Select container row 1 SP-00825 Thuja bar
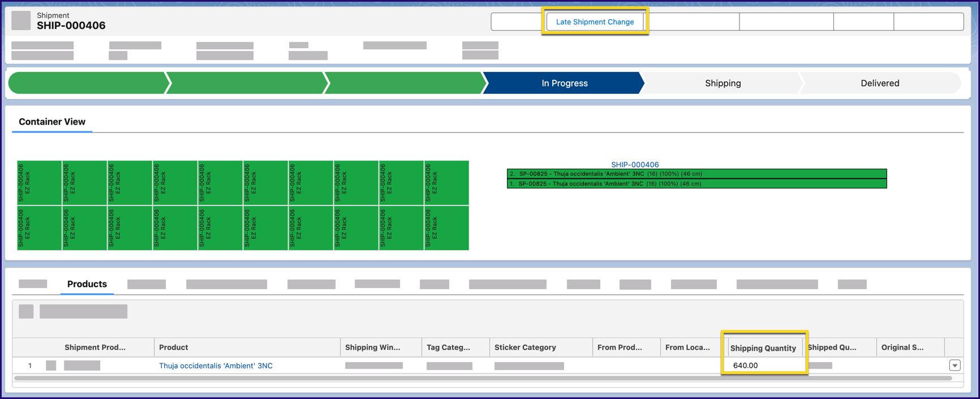 tap(697, 183)
